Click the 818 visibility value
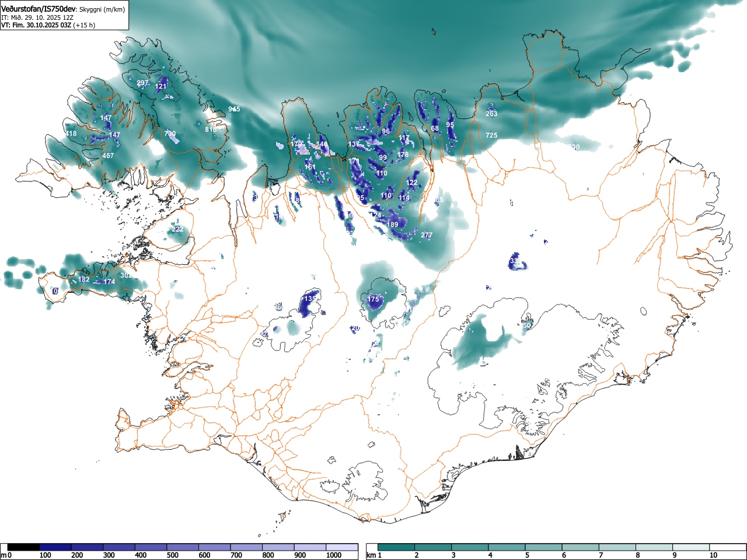 211,129
